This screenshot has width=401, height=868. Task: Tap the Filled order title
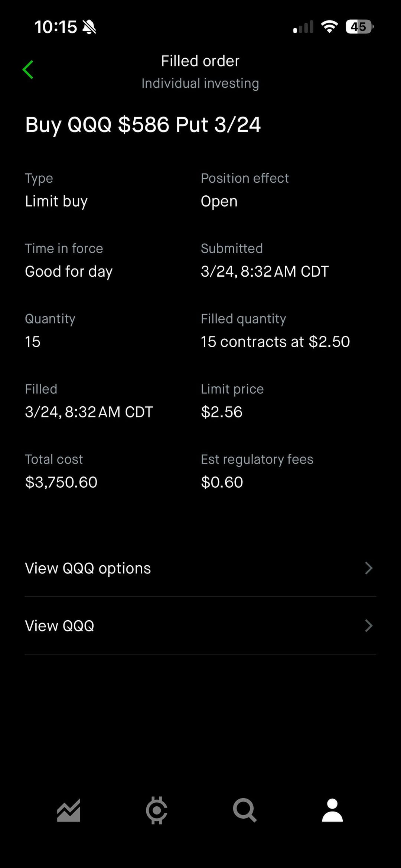200,61
